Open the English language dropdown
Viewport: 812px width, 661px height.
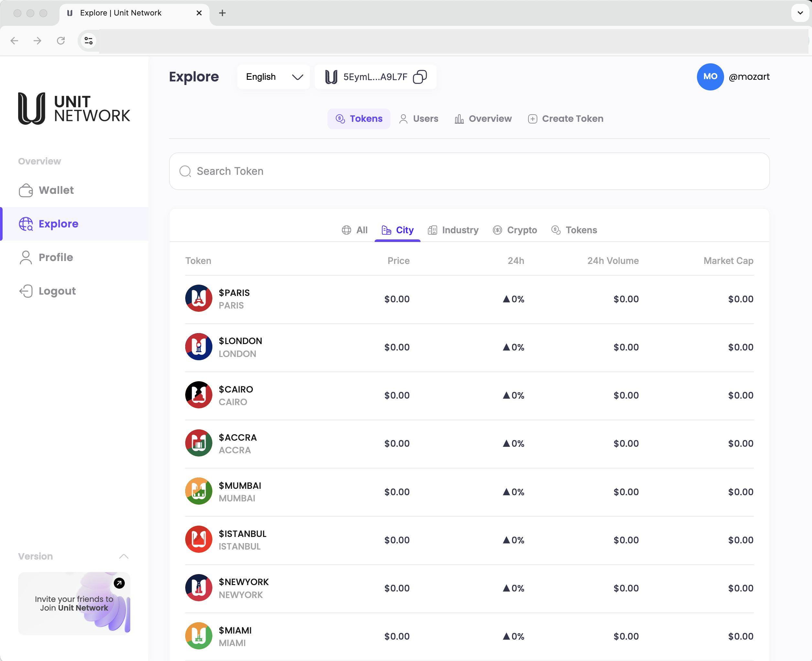pyautogui.click(x=273, y=77)
